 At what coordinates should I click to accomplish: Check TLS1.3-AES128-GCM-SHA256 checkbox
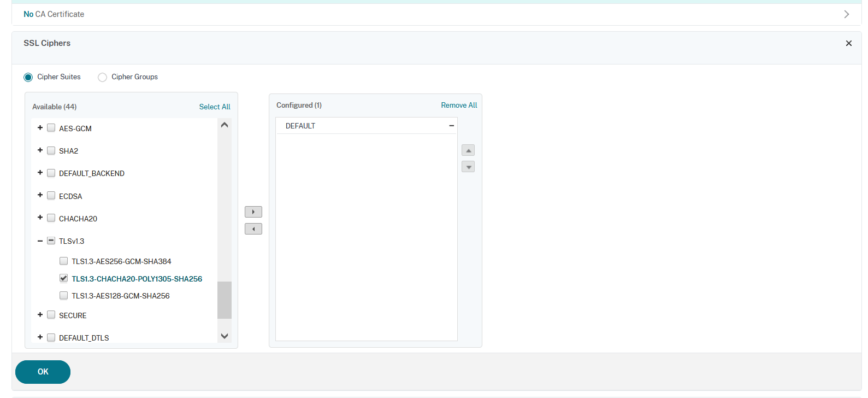(x=64, y=295)
